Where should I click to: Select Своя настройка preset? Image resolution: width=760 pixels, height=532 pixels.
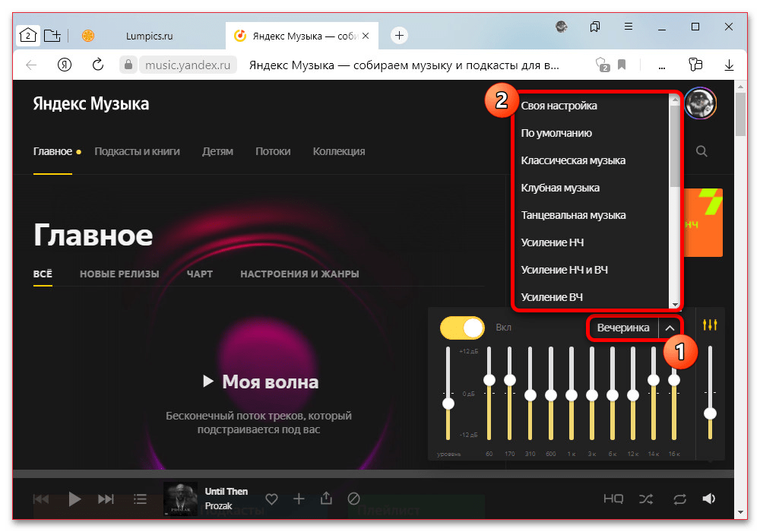(x=559, y=106)
